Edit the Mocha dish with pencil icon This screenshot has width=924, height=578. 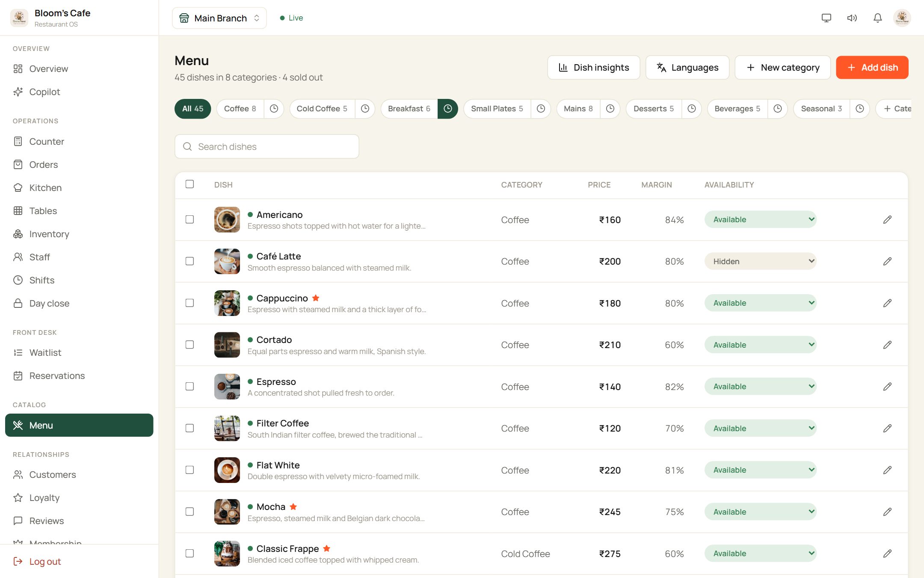coord(887,512)
